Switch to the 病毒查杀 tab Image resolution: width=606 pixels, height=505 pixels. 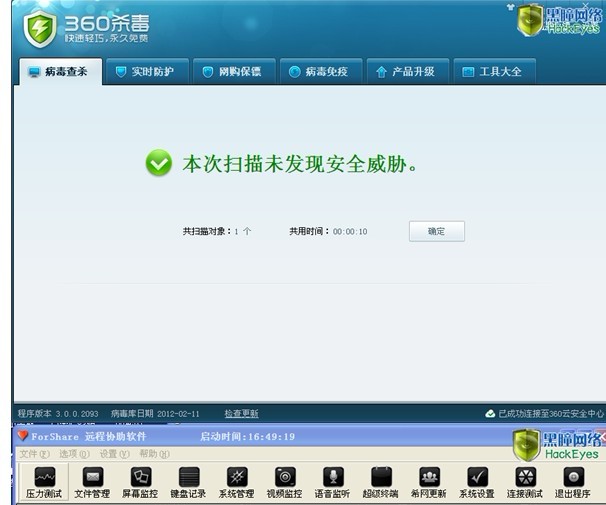point(61,71)
